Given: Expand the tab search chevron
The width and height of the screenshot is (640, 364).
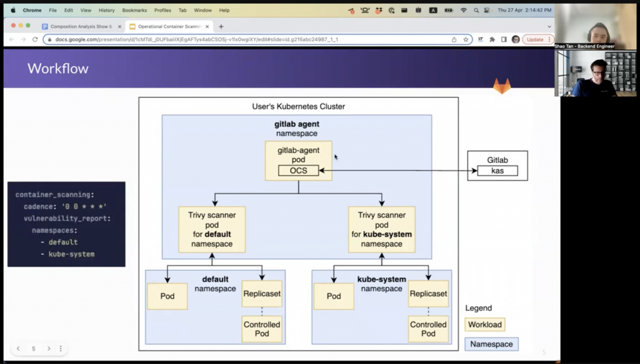Looking at the screenshot, I should [x=549, y=26].
